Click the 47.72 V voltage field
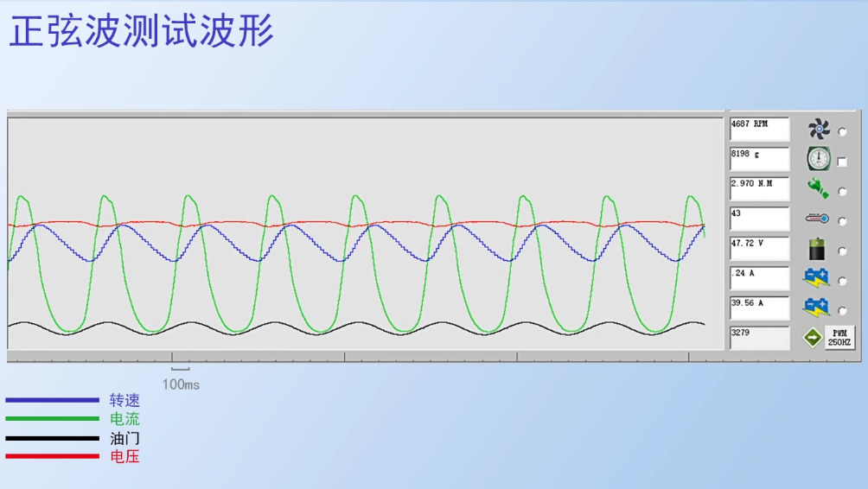This screenshot has width=868, height=489. coord(759,249)
